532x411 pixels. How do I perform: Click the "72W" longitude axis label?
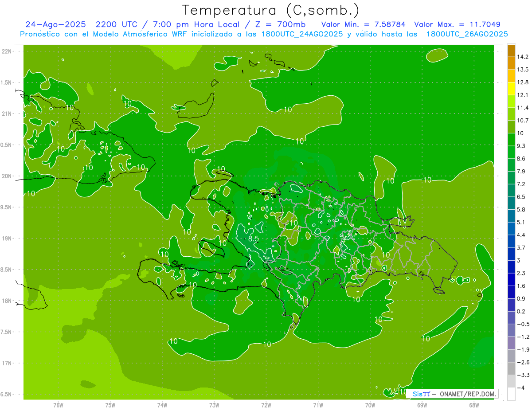tap(266, 405)
